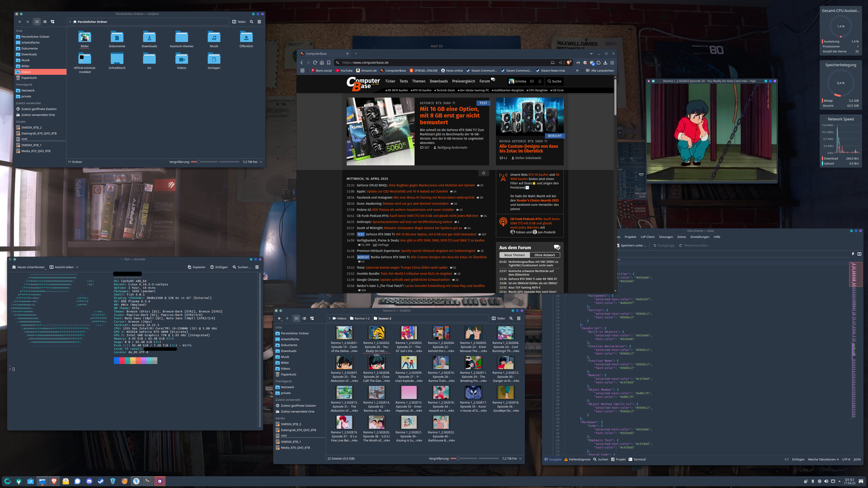Adjust Vergrößerung zoom slider in Season 2 window

[x=458, y=458]
